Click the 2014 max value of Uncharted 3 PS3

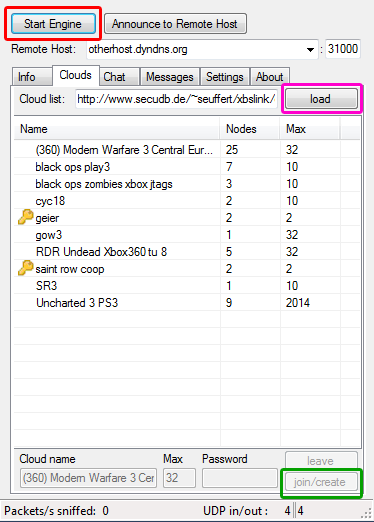(298, 303)
